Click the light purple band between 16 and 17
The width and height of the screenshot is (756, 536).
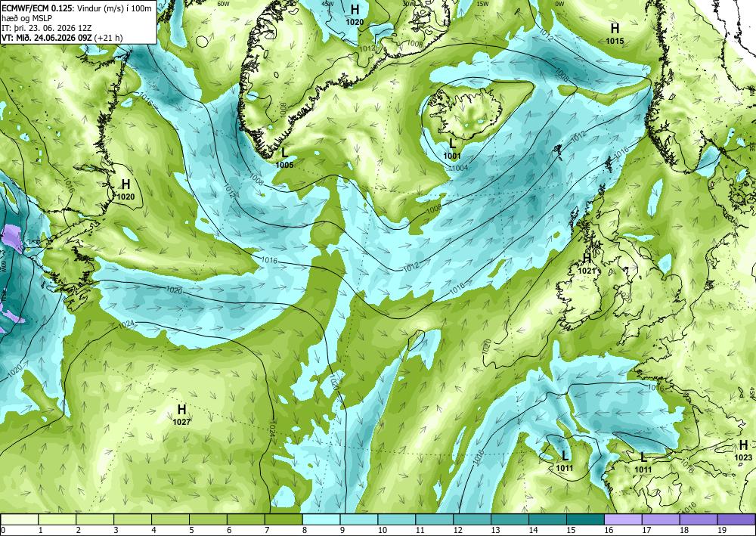[624, 519]
